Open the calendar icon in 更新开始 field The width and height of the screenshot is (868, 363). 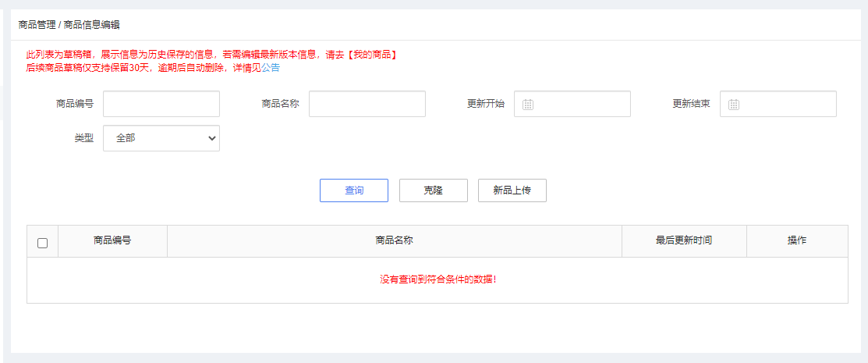(x=528, y=105)
